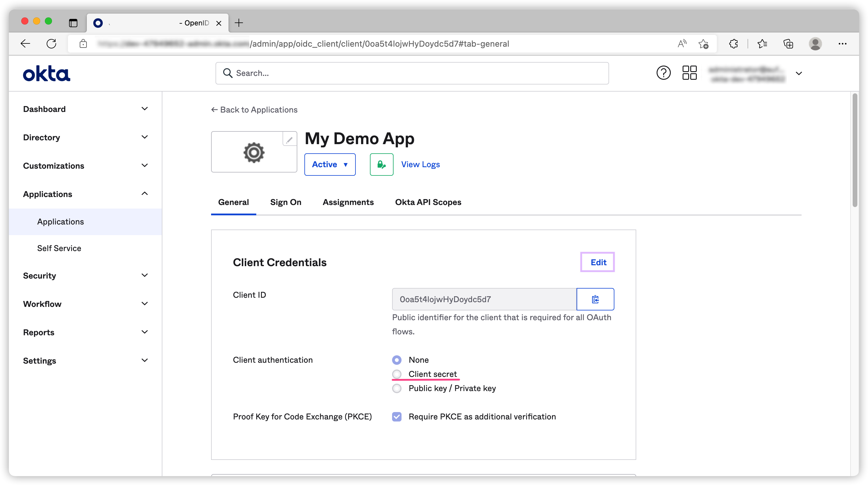
Task: Open the apps grid icon
Action: (689, 73)
